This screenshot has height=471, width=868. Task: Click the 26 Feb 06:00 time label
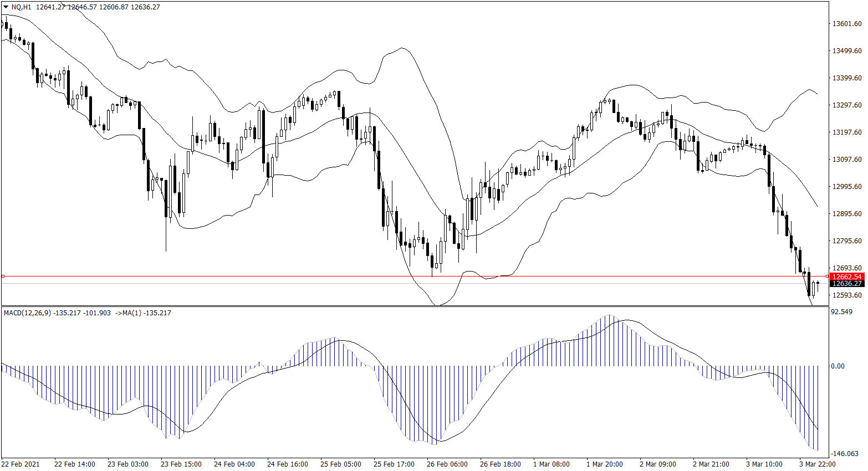pos(447,464)
